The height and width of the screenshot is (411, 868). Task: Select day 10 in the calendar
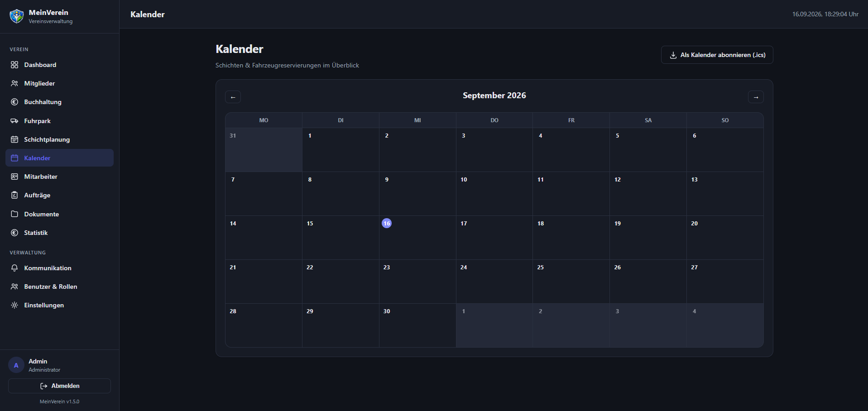pos(494,194)
